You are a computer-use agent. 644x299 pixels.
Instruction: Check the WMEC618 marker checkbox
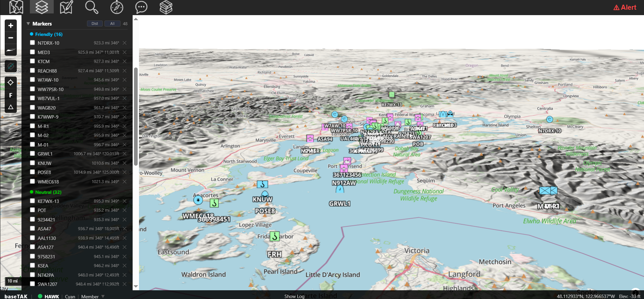(33, 181)
